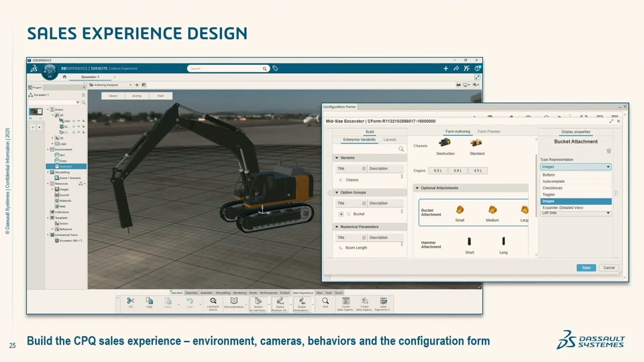Screen dimensions: 644x362
Task: Click the Save button
Action: click(x=586, y=267)
